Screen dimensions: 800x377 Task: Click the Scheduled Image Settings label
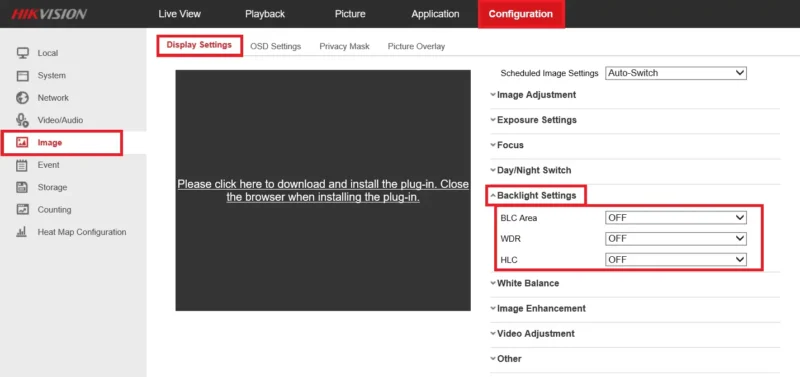[x=549, y=73]
